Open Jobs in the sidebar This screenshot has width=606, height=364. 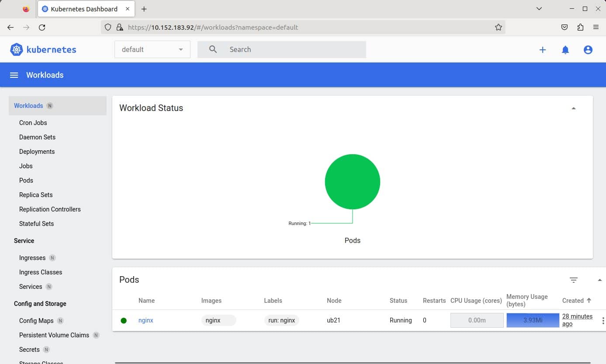[26, 166]
